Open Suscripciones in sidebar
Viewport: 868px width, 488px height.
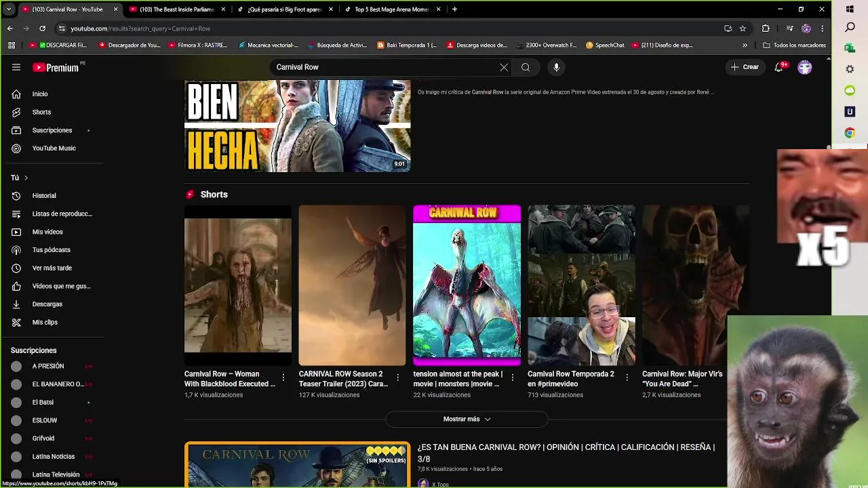pos(53,130)
